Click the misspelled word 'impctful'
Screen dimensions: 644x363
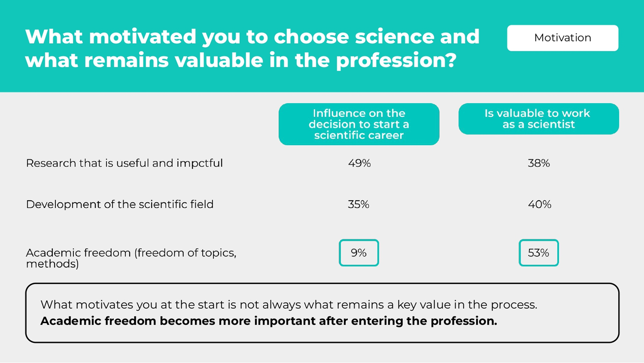pos(199,163)
